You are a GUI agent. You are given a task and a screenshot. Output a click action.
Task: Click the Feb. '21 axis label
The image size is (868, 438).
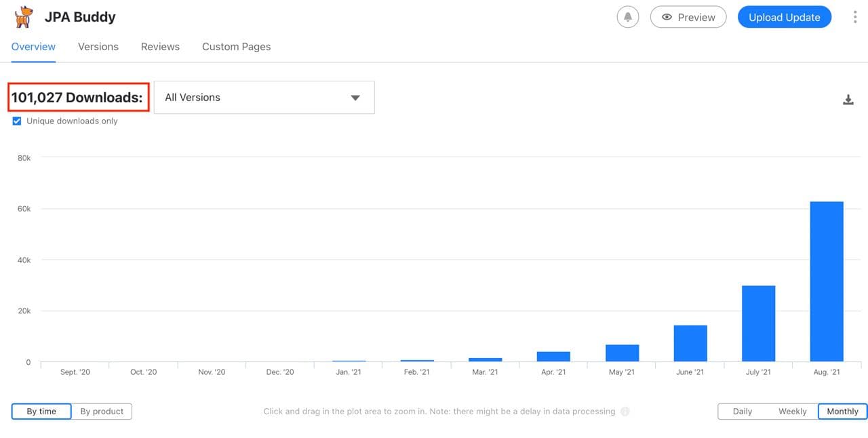click(x=416, y=372)
